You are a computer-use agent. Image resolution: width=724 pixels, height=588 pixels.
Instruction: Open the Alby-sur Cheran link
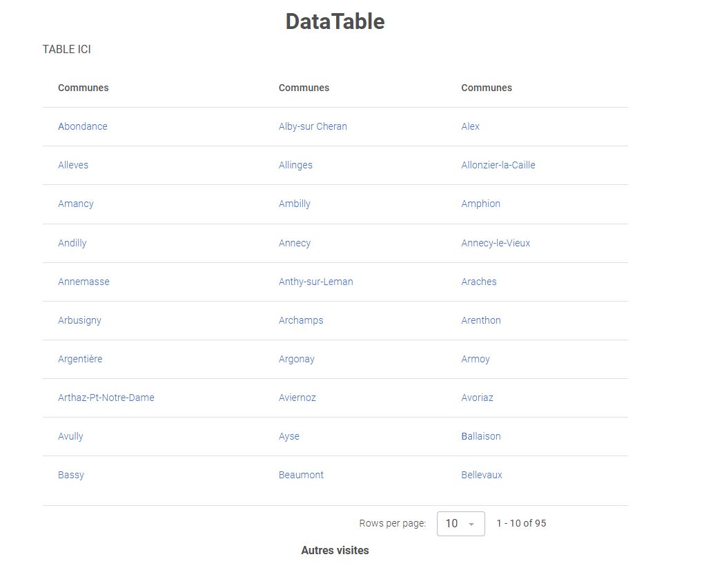coord(313,126)
